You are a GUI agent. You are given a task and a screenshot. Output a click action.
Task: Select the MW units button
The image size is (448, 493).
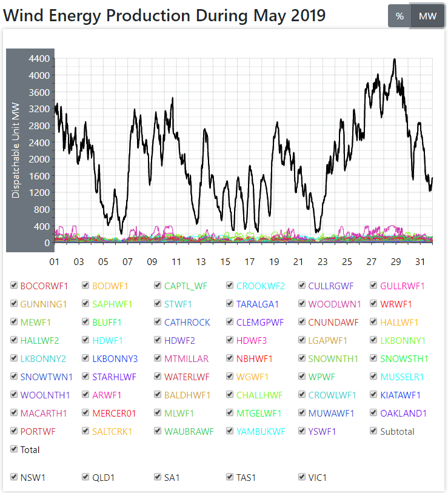click(x=427, y=16)
